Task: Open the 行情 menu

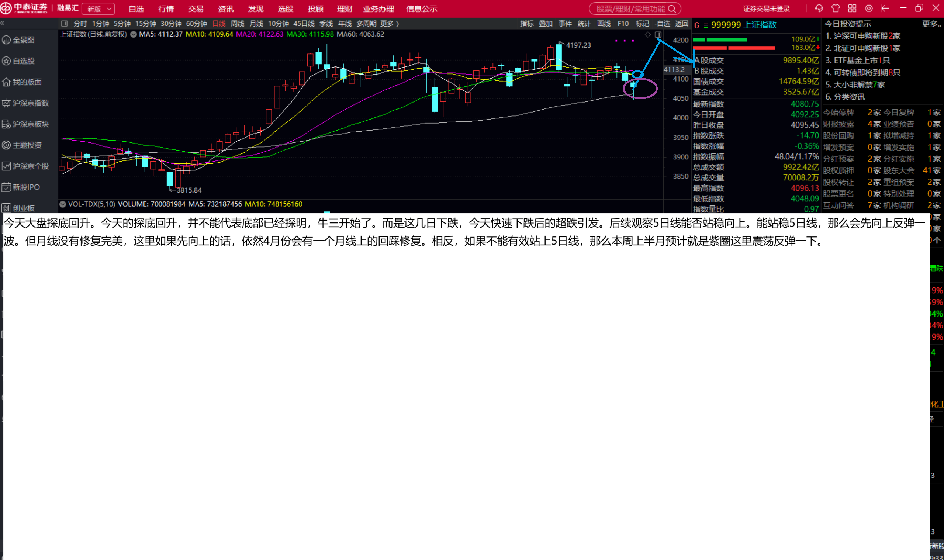Action: click(x=166, y=9)
